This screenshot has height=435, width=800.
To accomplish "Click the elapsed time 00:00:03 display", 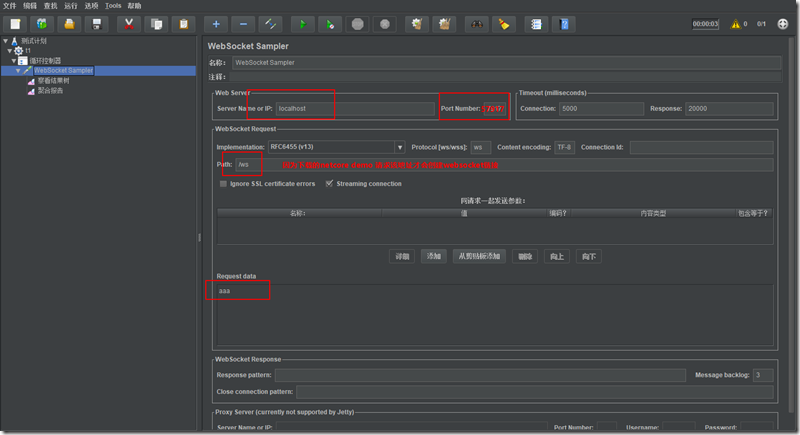I will [x=705, y=24].
